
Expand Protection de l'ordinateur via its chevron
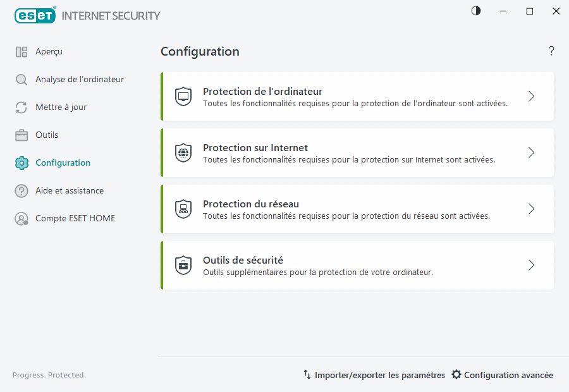tap(531, 96)
